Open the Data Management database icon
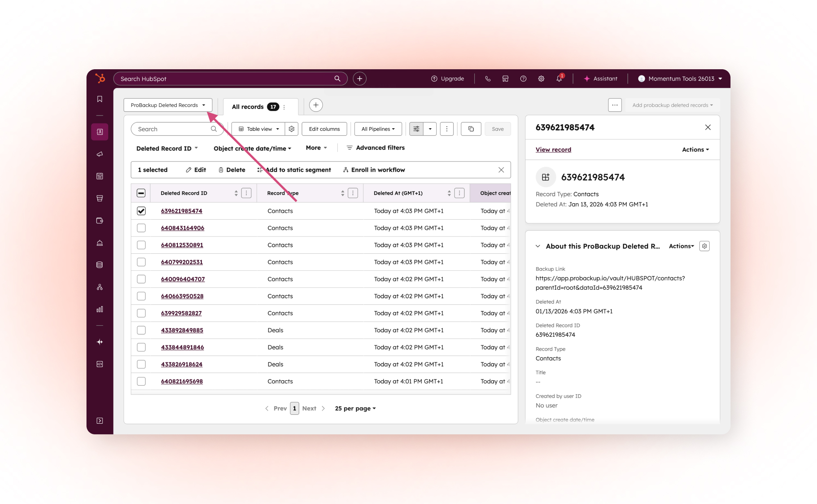The image size is (817, 504). pyautogui.click(x=100, y=264)
